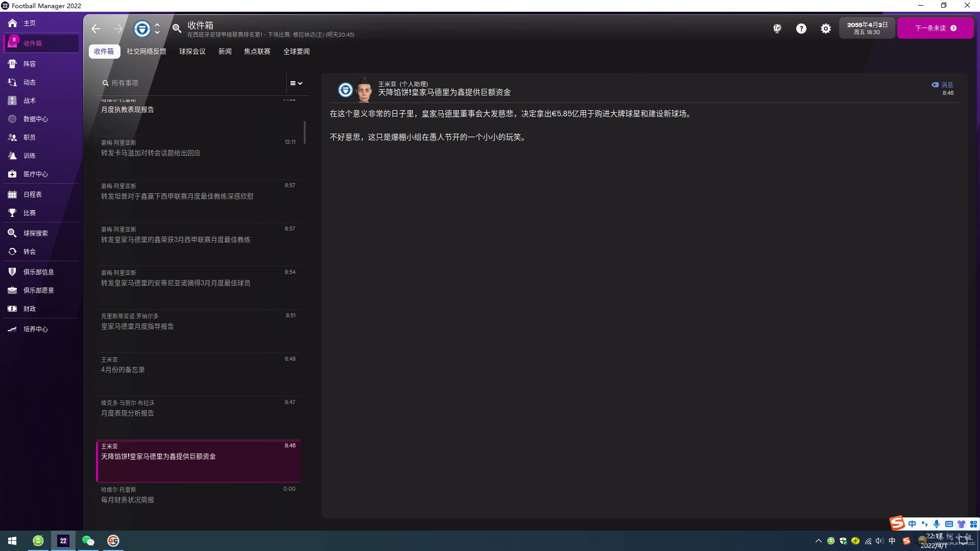
Task: Open the 转会 transfers sidebar item
Action: click(x=41, y=252)
